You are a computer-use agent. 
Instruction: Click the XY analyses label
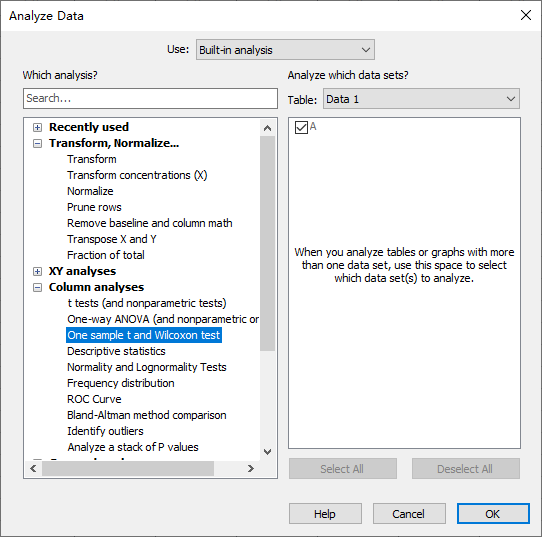coord(82,271)
